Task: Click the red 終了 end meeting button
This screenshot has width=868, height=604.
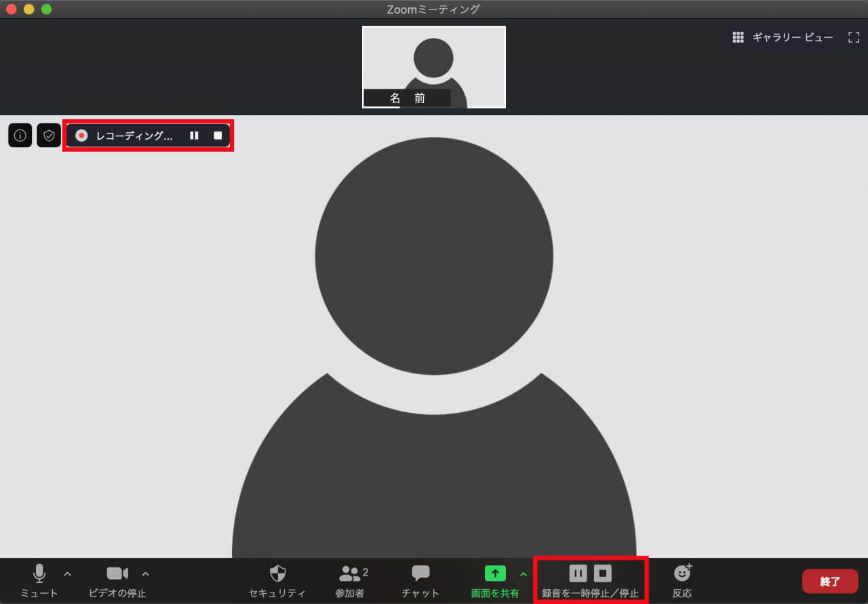Action: 830,581
